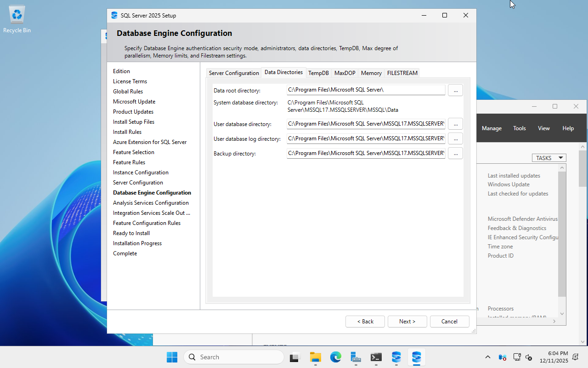
Task: Open Task View from the taskbar
Action: (294, 357)
